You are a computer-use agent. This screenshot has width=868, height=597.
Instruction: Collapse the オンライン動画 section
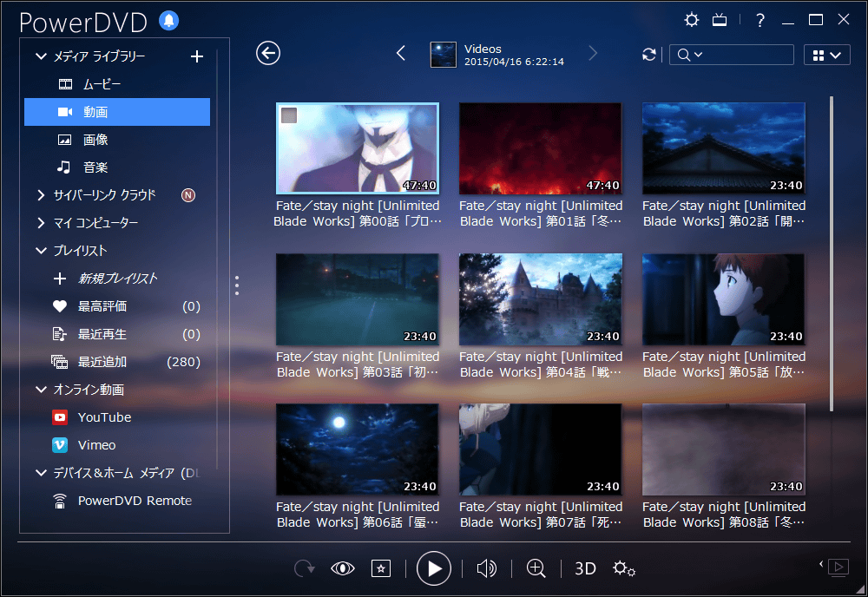pos(41,390)
